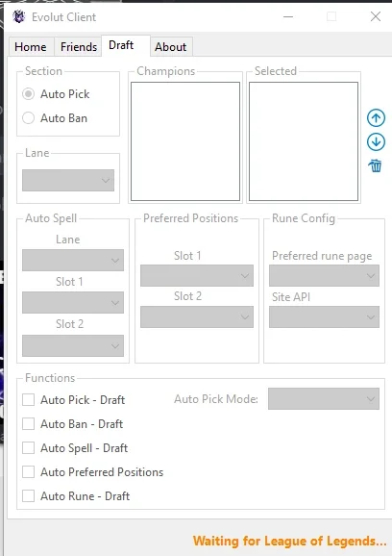The width and height of the screenshot is (392, 556).
Task: Enable Auto Ban - Draft checkbox
Action: [28, 424]
